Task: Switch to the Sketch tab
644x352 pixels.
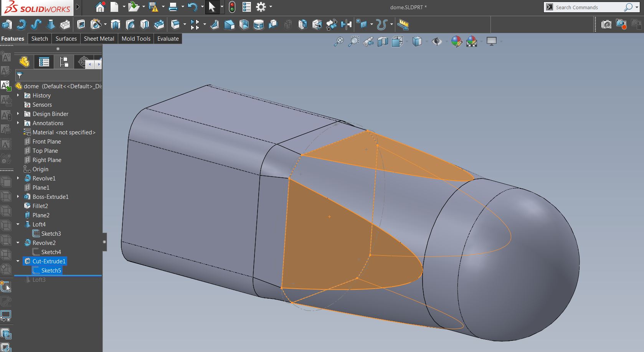Action: tap(40, 38)
